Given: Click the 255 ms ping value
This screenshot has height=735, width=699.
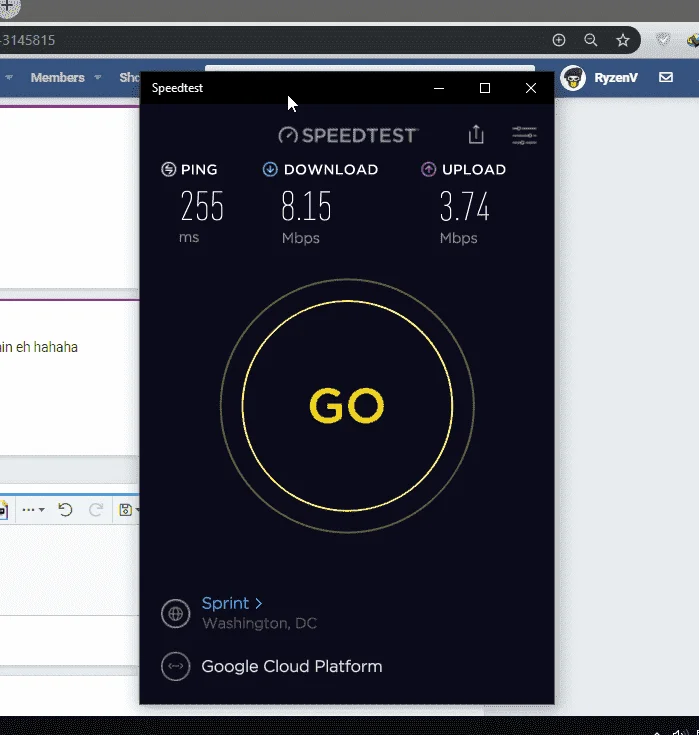Looking at the screenshot, I should [x=202, y=206].
